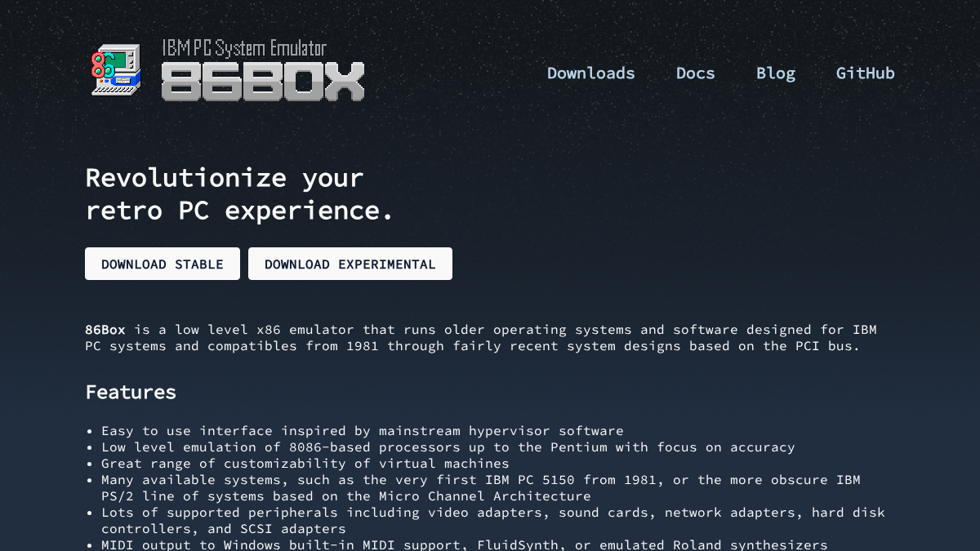The width and height of the screenshot is (980, 551).
Task: Visit the GitHub navigation link
Action: (865, 73)
